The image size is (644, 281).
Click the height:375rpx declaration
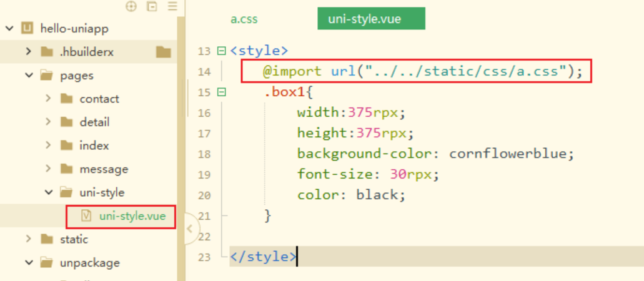click(355, 133)
